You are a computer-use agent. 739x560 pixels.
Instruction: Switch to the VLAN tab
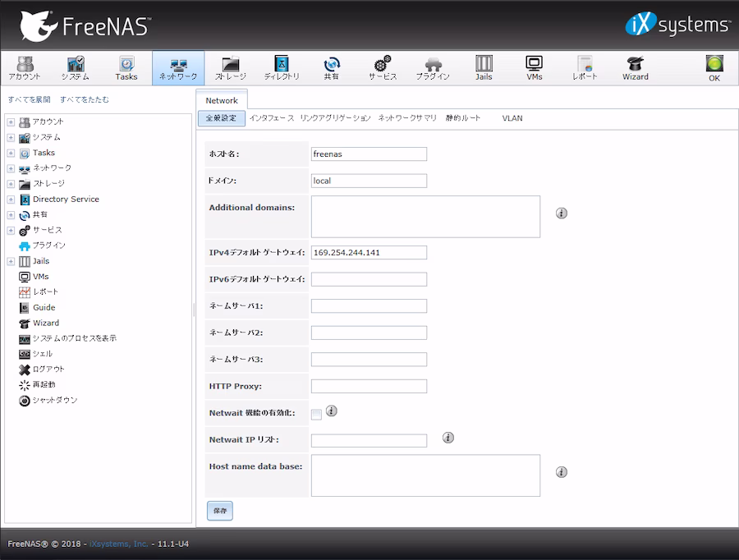tap(512, 118)
